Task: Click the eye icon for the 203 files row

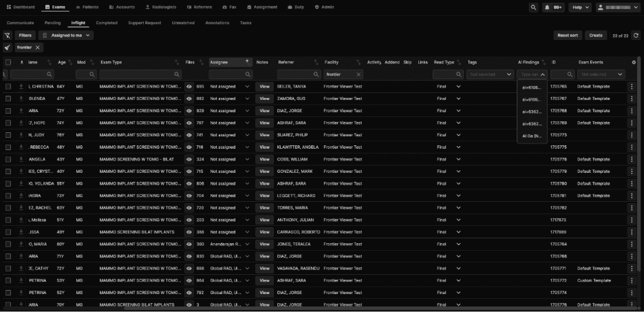Action: pos(189,220)
